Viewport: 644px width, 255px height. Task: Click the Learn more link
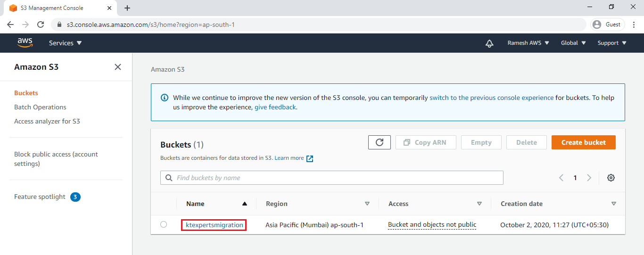pos(289,158)
